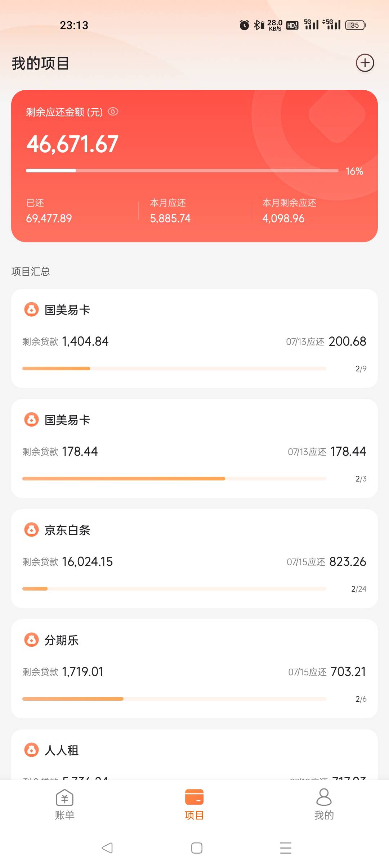Open the recent apps menu icon
Screen dimensions: 389x868
[286, 848]
